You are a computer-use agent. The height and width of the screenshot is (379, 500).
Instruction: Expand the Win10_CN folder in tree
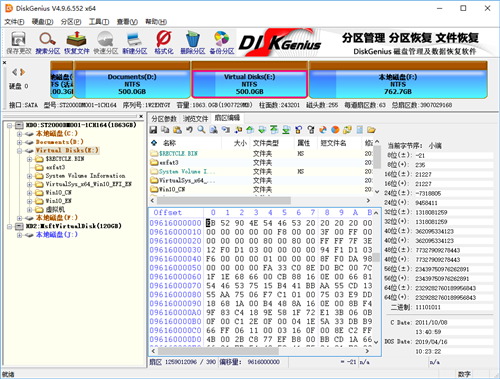point(29,193)
